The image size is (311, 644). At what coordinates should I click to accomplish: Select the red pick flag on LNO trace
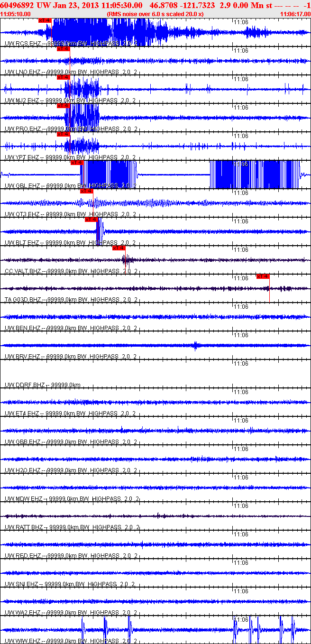click(x=63, y=49)
